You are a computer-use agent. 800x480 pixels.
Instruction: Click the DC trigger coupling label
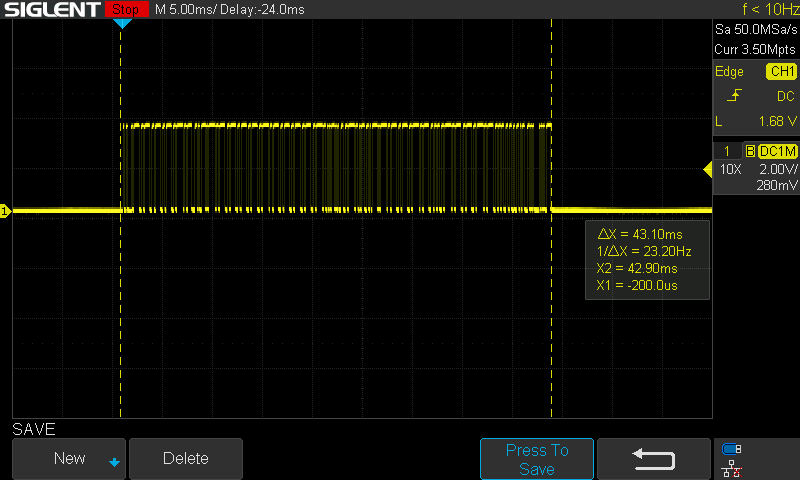tap(785, 96)
